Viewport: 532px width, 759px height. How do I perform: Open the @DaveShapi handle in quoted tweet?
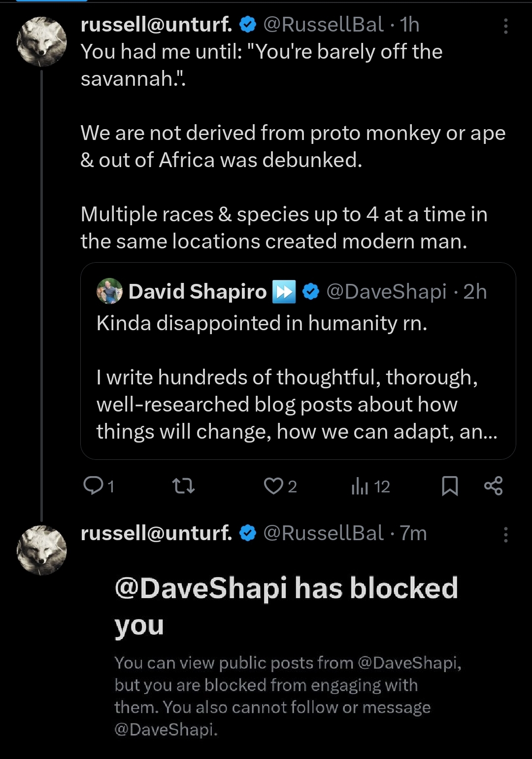point(386,292)
